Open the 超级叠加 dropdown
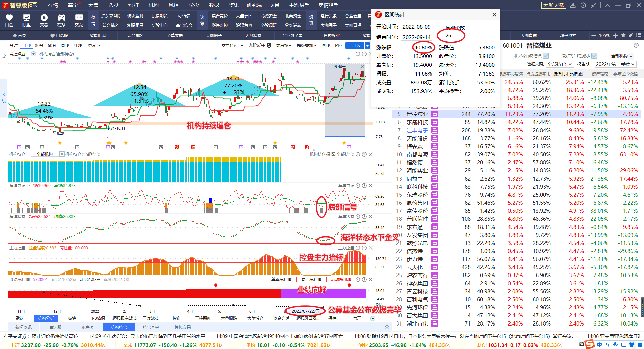This screenshot has width=644, height=349. pos(307,45)
